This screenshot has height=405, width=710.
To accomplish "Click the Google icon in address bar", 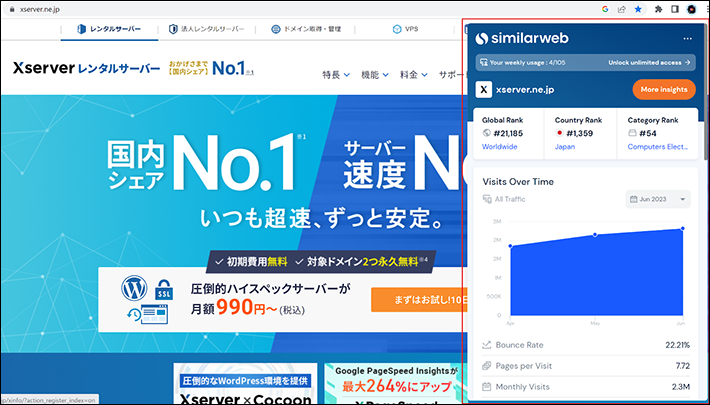I will tap(605, 9).
